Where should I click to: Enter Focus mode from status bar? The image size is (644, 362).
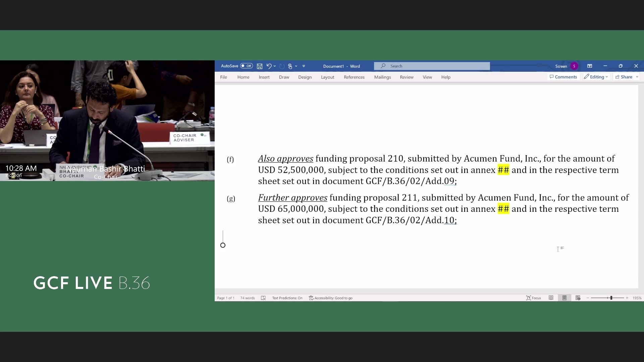(x=533, y=298)
